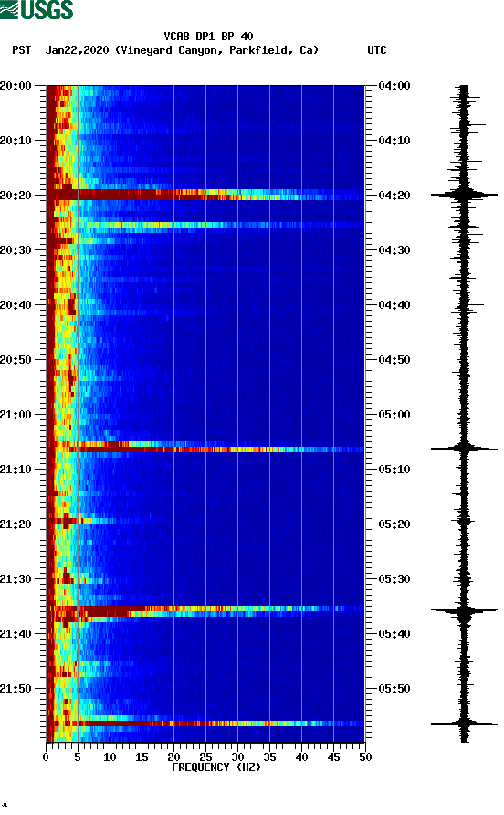Click the broadband event band near 21:35
The width and height of the screenshot is (504, 815).
coord(205,610)
